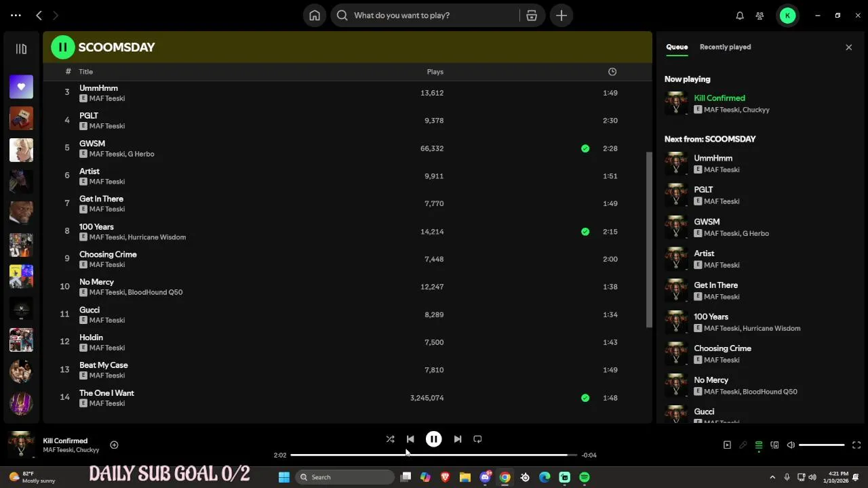The height and width of the screenshot is (488, 868).
Task: Skip to the previous track
Action: tap(410, 439)
